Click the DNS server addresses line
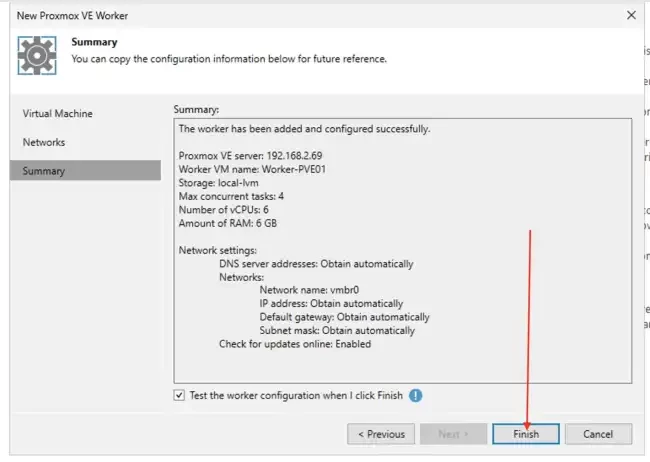This screenshot has width=650, height=462. pyautogui.click(x=316, y=264)
